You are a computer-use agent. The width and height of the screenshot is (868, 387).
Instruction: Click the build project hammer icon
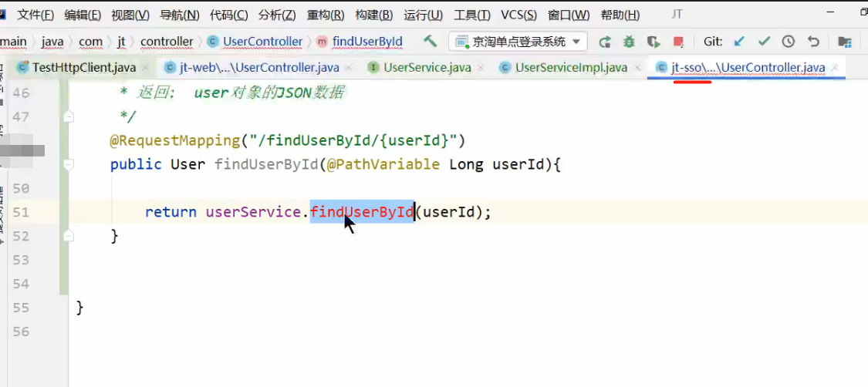(430, 42)
